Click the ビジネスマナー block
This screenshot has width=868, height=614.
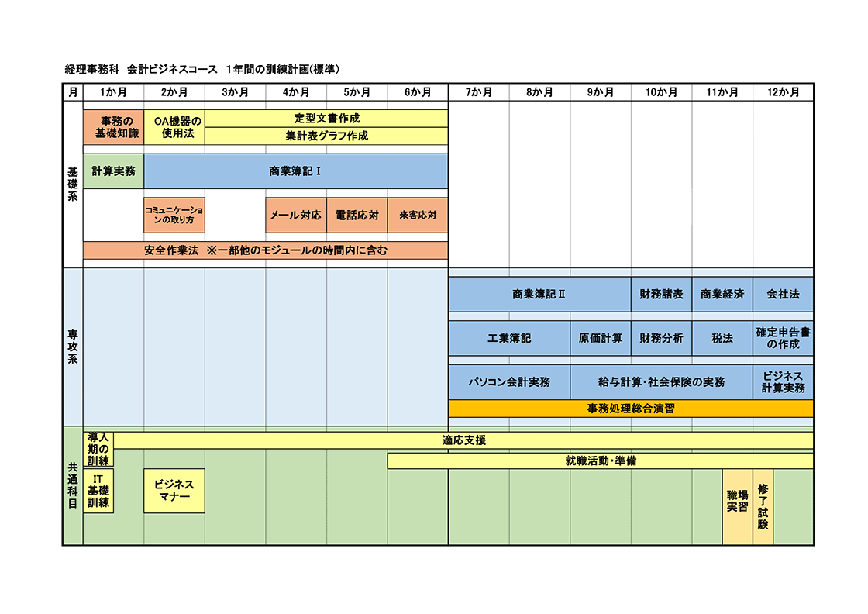click(174, 491)
